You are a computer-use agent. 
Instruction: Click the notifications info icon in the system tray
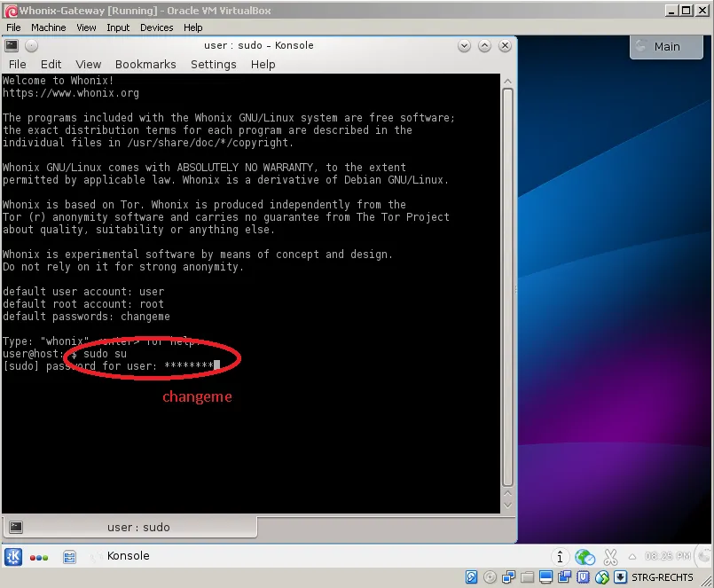(x=560, y=557)
